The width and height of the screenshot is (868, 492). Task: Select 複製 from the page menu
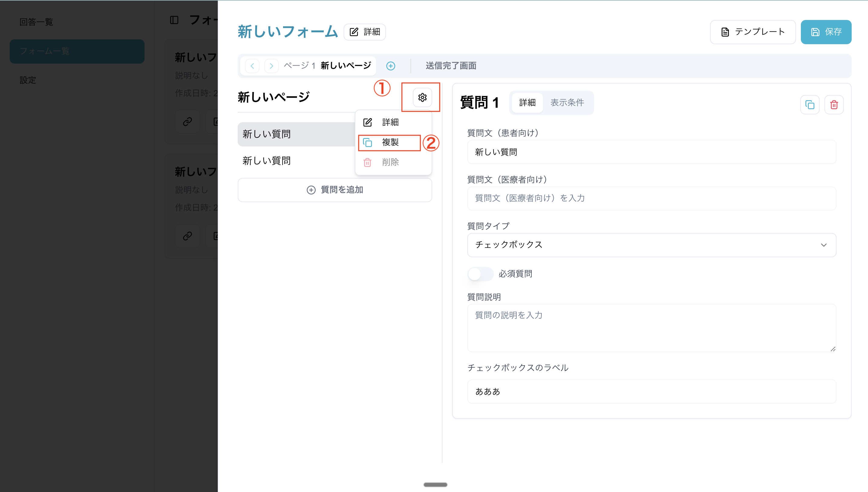coord(390,142)
